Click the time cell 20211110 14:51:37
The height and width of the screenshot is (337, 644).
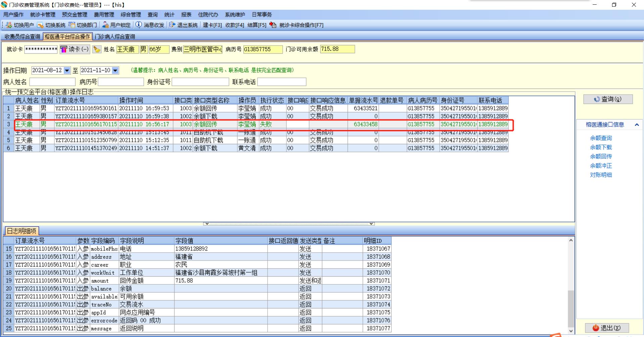pos(146,148)
